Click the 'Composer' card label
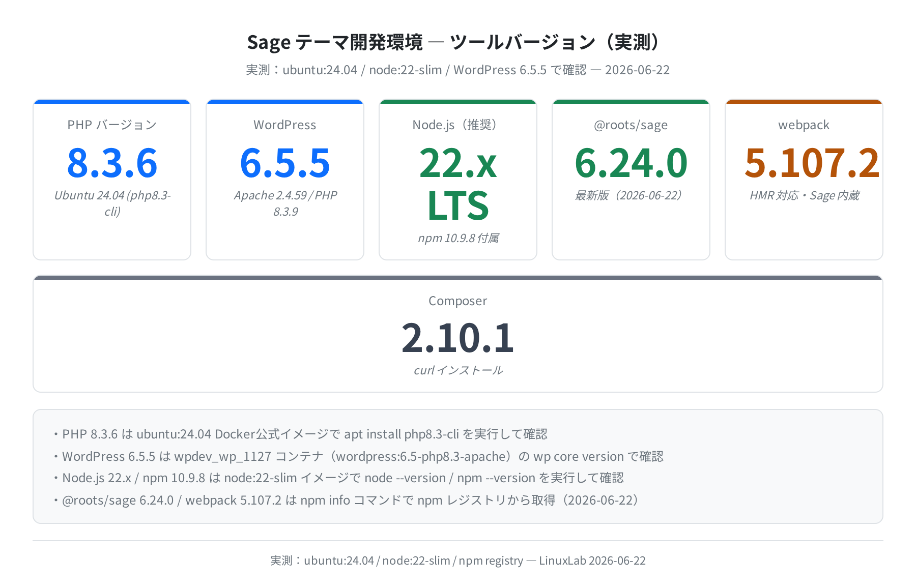 pos(458,301)
